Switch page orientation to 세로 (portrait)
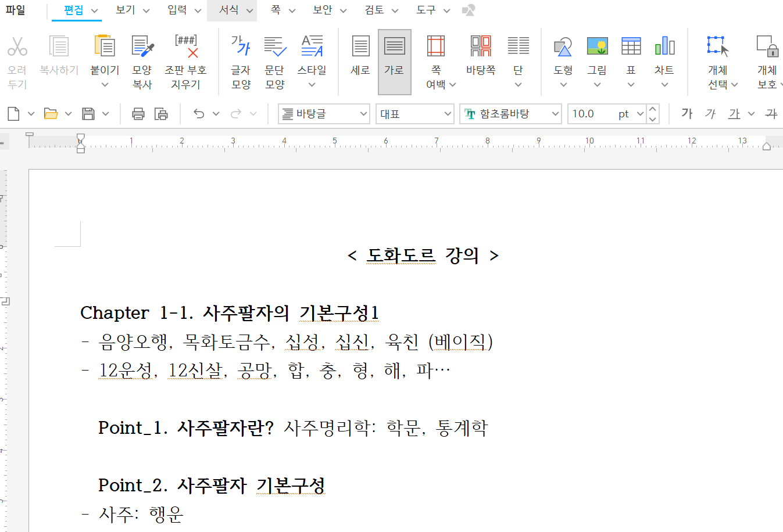 360,55
